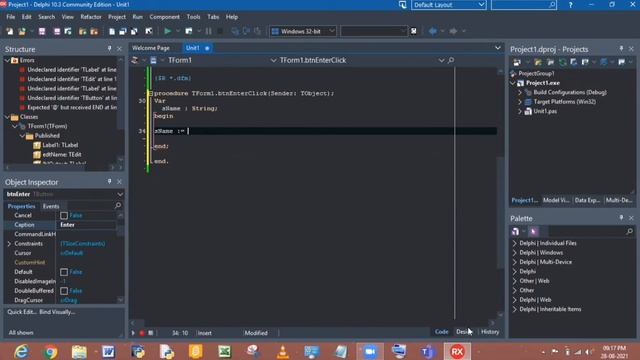Screen dimensions: 640x360
Task: Click the Add New Project icon in Projects panel
Action: tap(517, 62)
